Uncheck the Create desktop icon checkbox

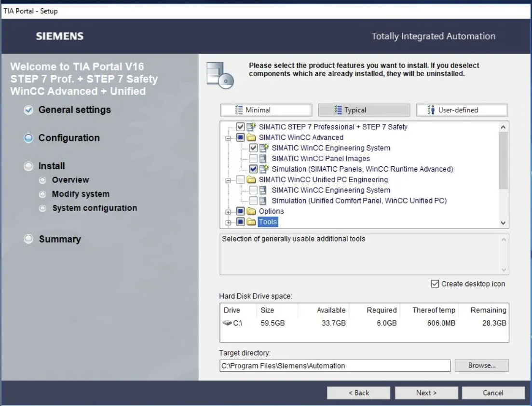coord(435,284)
